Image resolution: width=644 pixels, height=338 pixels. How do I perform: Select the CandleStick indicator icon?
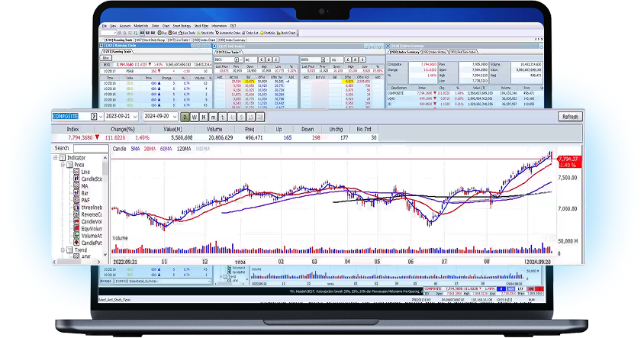point(77,179)
